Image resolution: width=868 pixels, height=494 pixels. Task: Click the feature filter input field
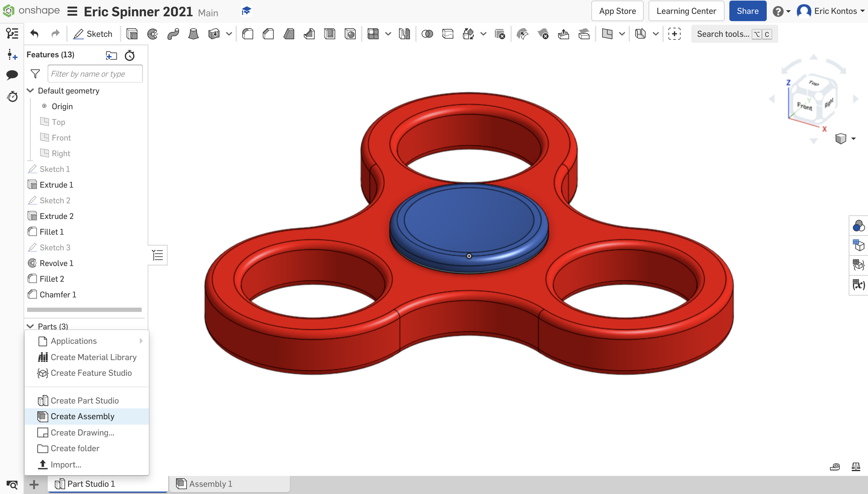point(95,73)
